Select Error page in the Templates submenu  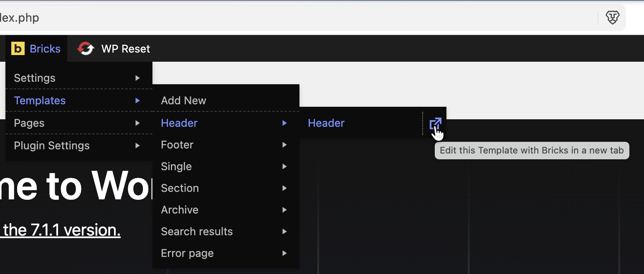click(226, 253)
